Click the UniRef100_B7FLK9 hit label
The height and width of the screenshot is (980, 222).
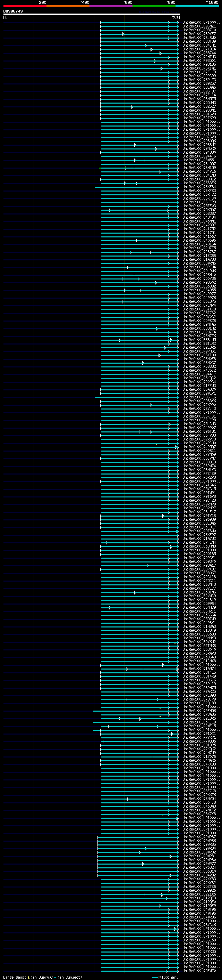point(199,72)
